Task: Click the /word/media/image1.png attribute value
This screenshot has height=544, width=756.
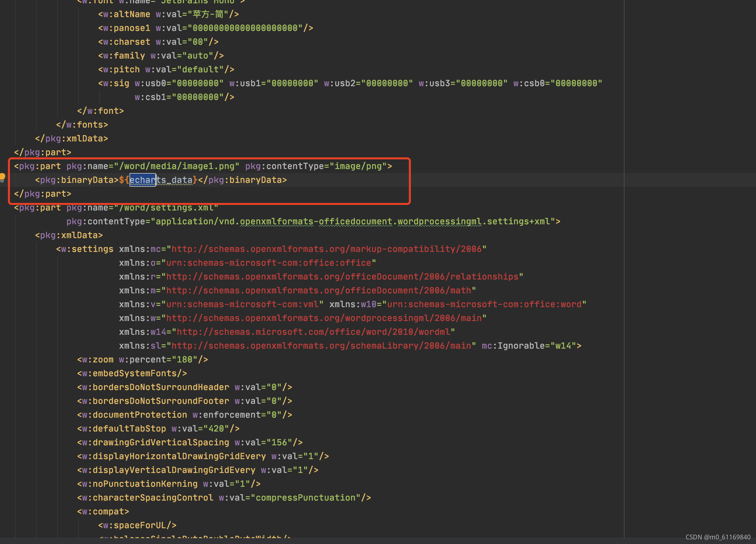Action: click(177, 166)
